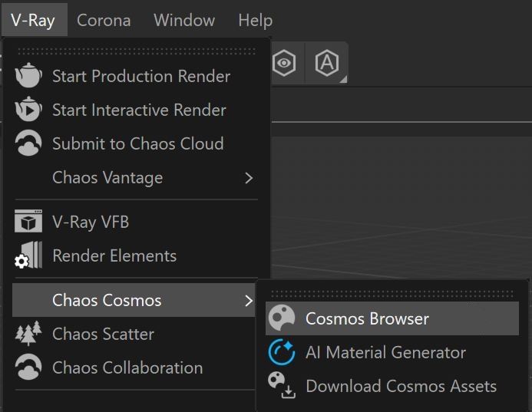Viewport: 532px width, 412px height.
Task: Click the Chaos Collaboration cloud icon
Action: [x=28, y=367]
